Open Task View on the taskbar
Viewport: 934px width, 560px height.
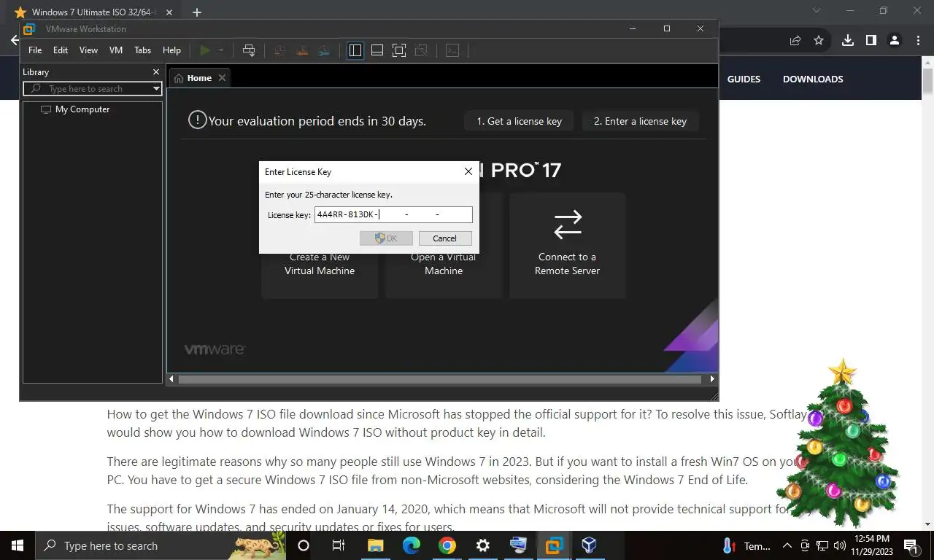pos(339,545)
